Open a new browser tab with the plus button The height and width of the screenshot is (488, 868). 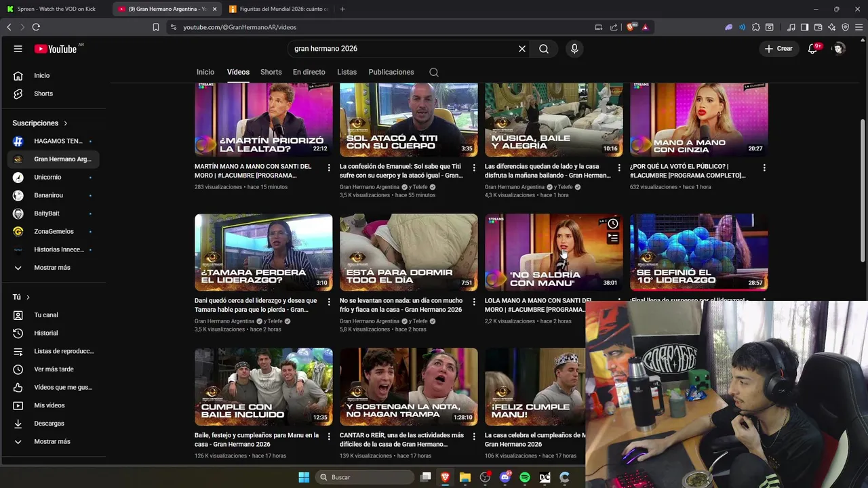coord(342,9)
